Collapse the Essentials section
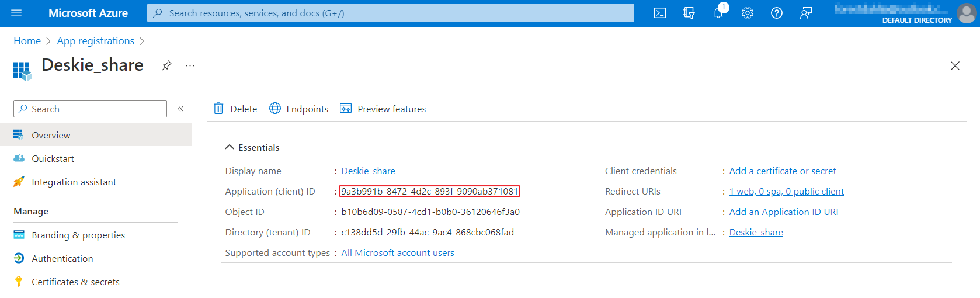 point(230,147)
